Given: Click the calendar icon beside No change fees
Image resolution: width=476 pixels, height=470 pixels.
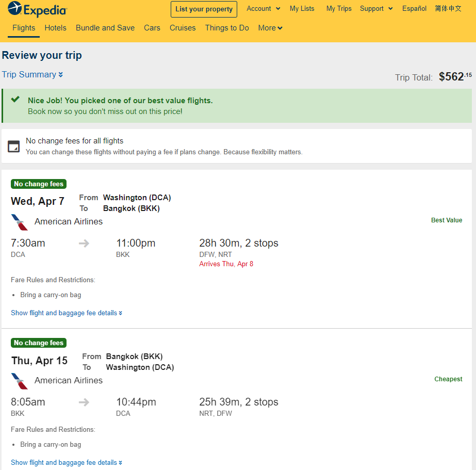Looking at the screenshot, I should [x=13, y=147].
